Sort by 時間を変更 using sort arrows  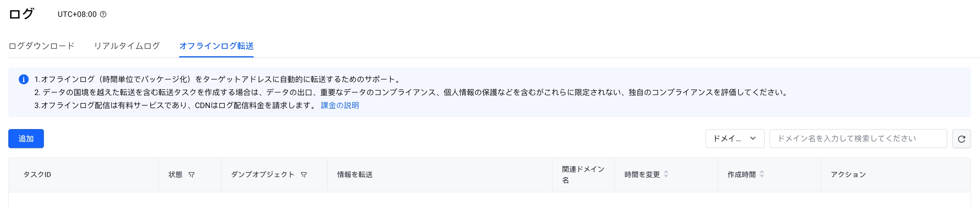[666, 174]
